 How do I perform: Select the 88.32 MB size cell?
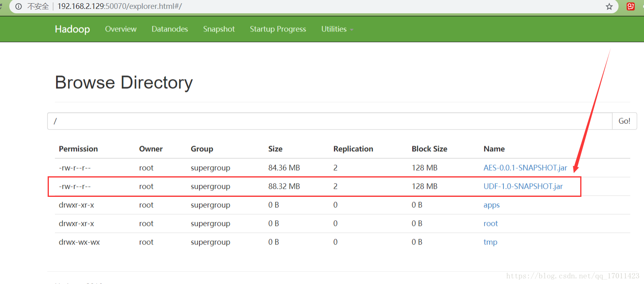pyautogui.click(x=284, y=186)
